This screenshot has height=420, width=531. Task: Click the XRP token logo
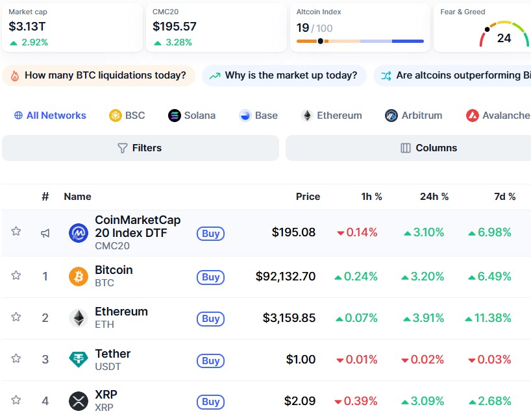point(79,401)
